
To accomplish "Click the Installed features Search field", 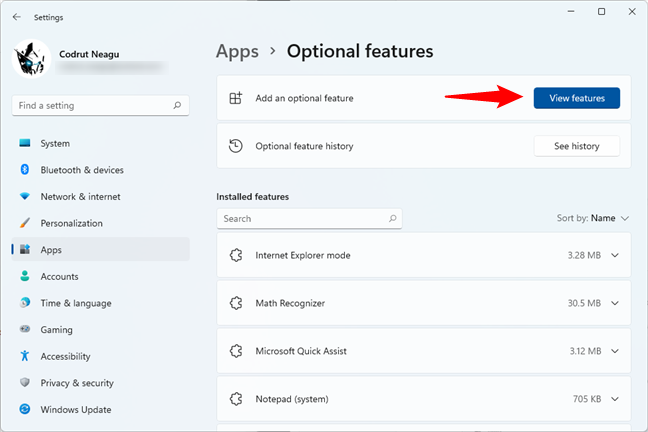I will (x=309, y=219).
